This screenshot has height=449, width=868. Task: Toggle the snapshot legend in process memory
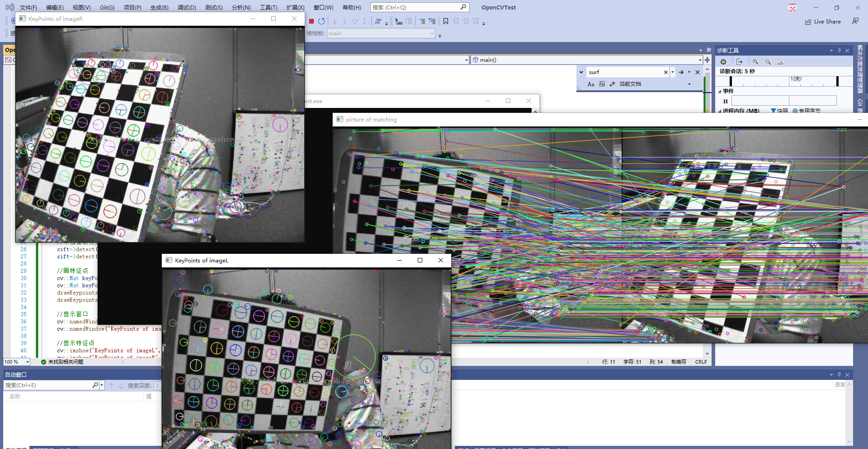click(779, 110)
